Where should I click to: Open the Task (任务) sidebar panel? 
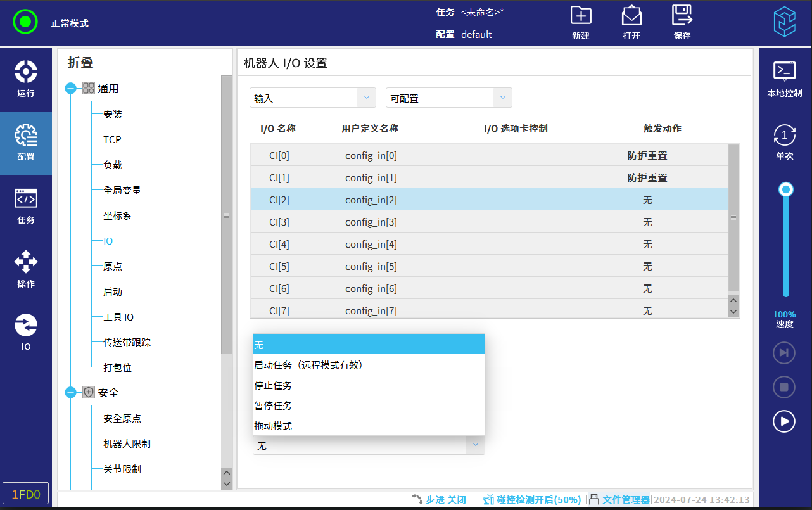[x=26, y=207]
